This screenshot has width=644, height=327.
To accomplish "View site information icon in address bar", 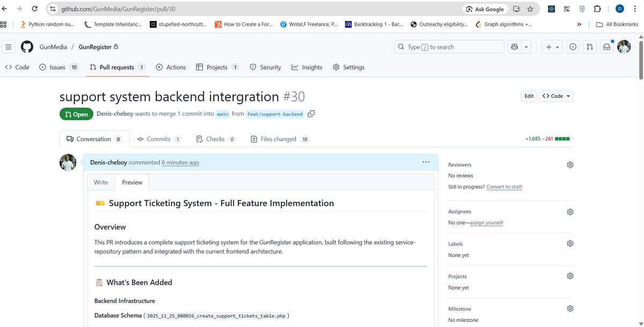I will (53, 9).
